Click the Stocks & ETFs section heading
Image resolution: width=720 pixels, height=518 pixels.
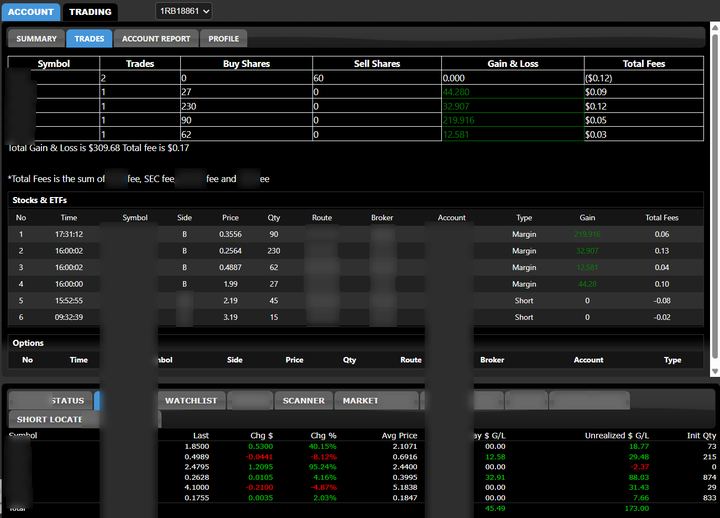[x=39, y=200]
